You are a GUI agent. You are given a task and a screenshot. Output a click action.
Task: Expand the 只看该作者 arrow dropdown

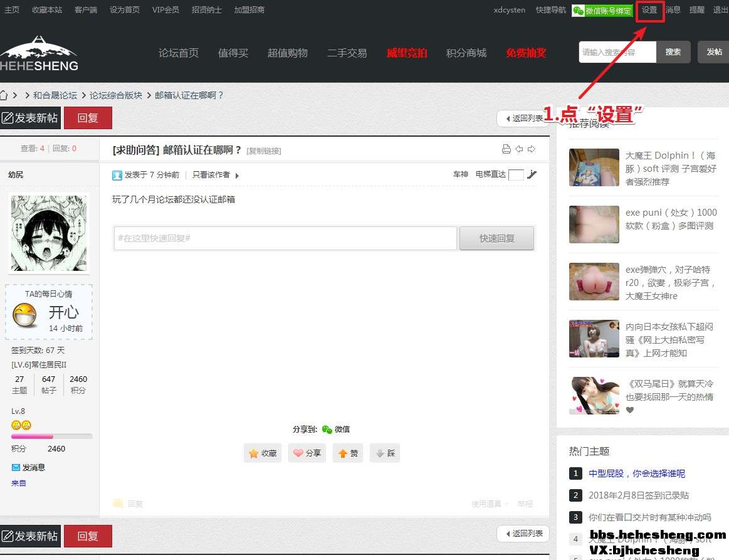tap(237, 176)
